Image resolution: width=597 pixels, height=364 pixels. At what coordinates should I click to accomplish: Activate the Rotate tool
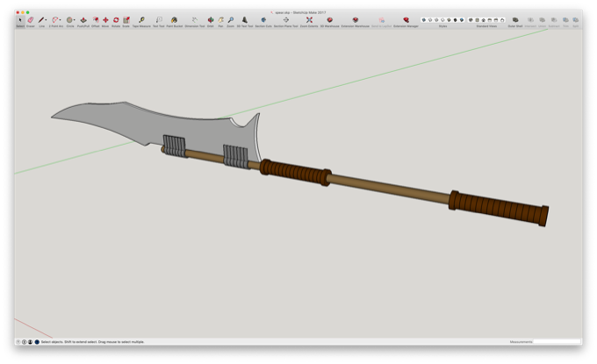point(116,20)
